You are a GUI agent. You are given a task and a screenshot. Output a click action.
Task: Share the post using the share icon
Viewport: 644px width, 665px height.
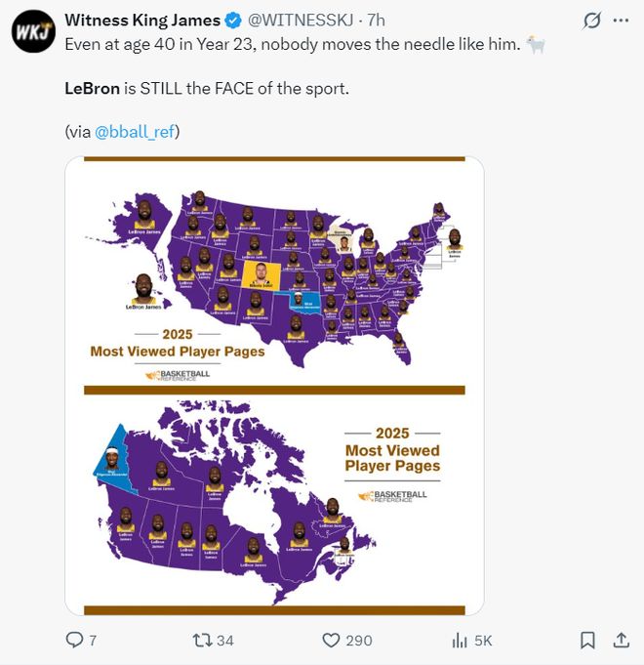pos(621,640)
